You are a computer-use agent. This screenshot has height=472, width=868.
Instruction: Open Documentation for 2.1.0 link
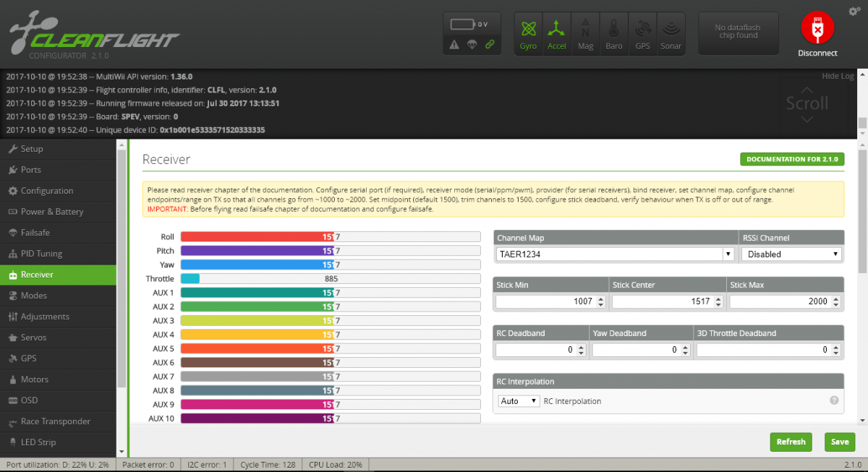point(791,159)
